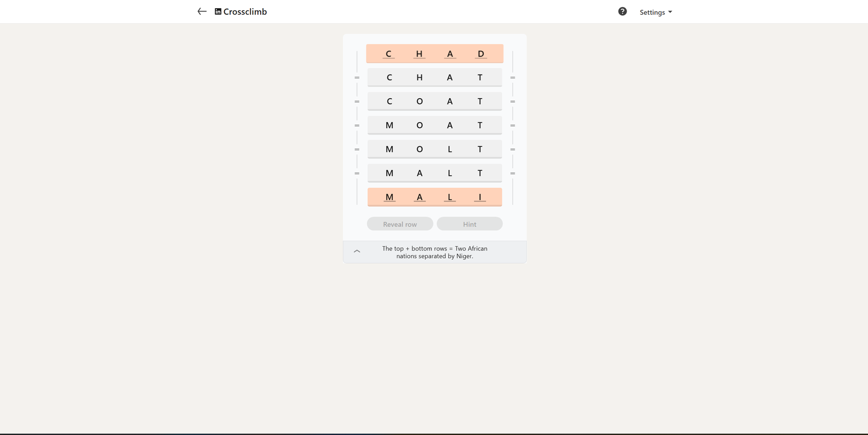The width and height of the screenshot is (868, 435).
Task: Collapse the clue panel with the chevron
Action: [x=357, y=251]
